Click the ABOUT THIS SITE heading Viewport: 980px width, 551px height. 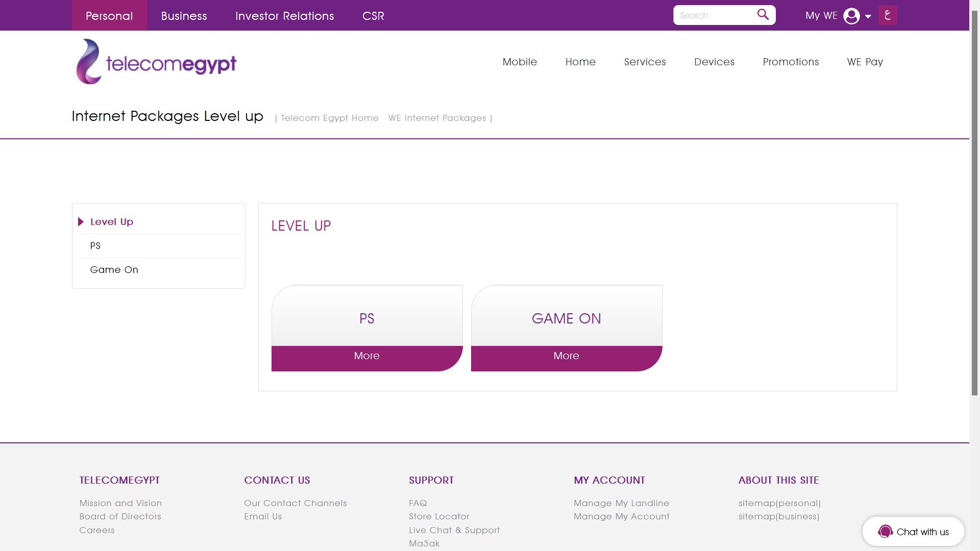click(x=778, y=480)
